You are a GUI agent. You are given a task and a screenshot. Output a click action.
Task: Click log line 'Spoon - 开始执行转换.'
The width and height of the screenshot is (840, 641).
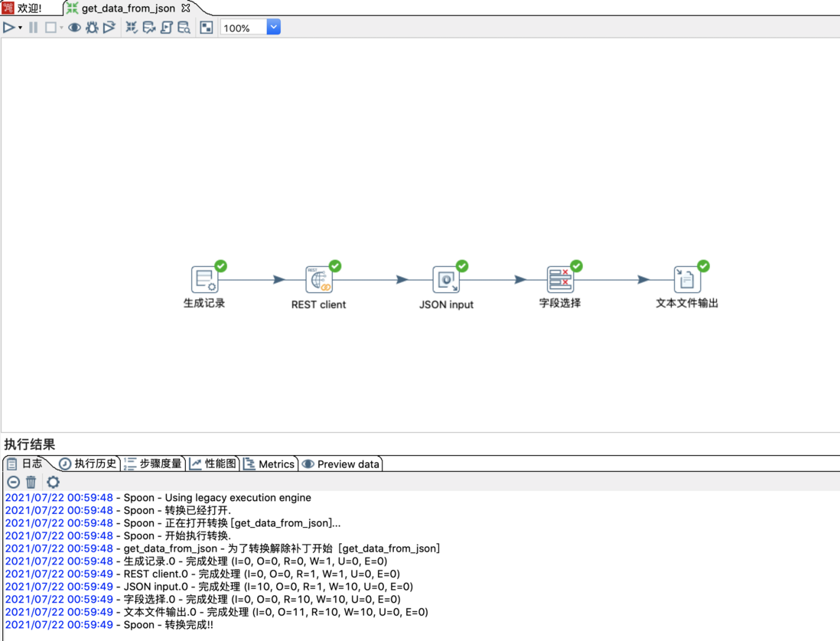tap(118, 536)
